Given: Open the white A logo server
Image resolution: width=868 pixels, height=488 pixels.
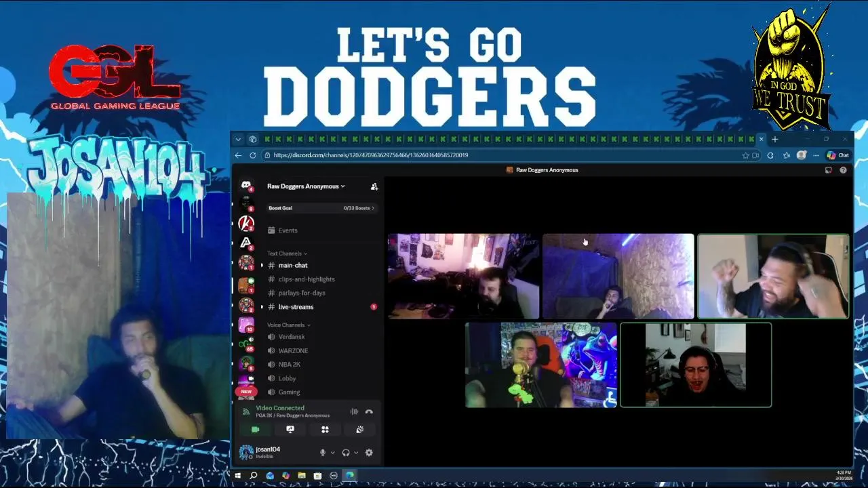Looking at the screenshot, I should coord(246,243).
